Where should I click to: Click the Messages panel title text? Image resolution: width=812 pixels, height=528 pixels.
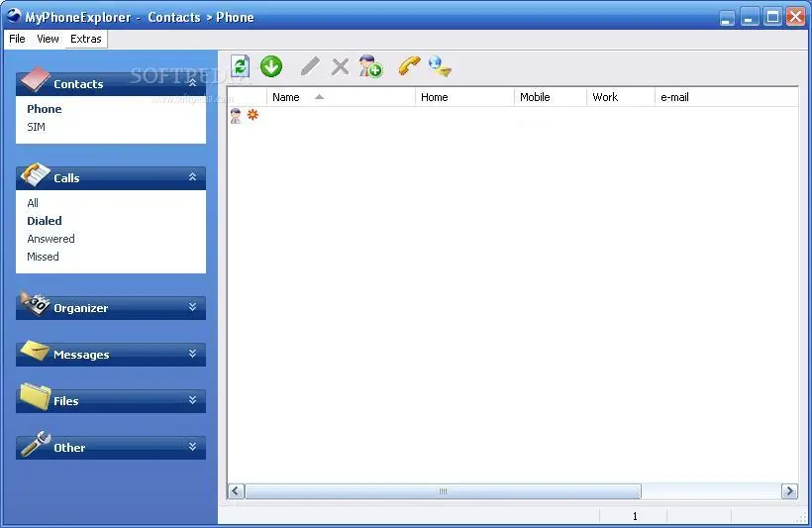(81, 355)
